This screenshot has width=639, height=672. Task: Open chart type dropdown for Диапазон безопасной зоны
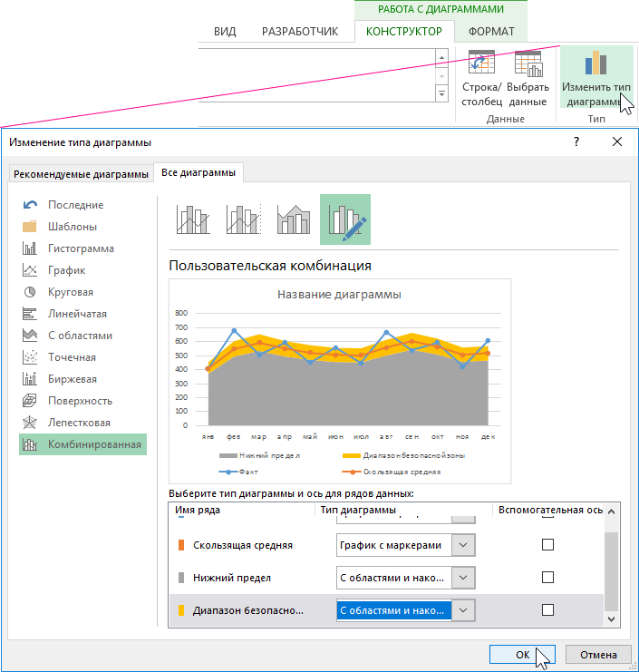coord(463,610)
